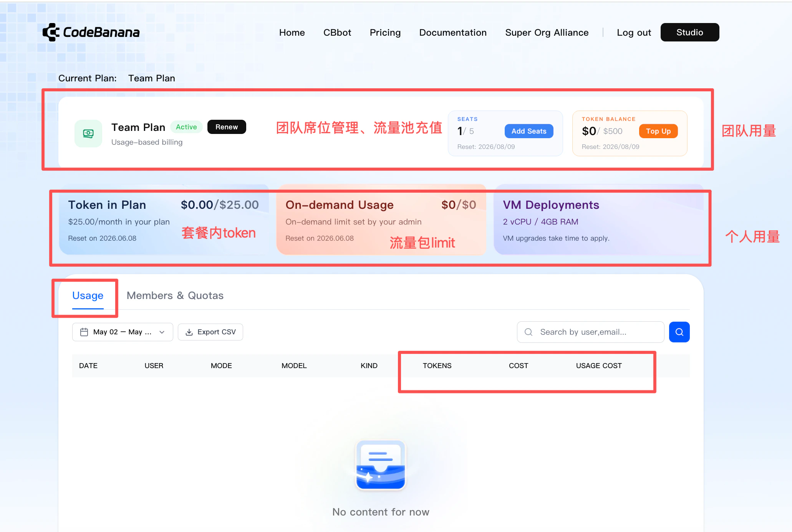Viewport: 792px width, 532px height.
Task: Click the Active status badge
Action: point(186,127)
